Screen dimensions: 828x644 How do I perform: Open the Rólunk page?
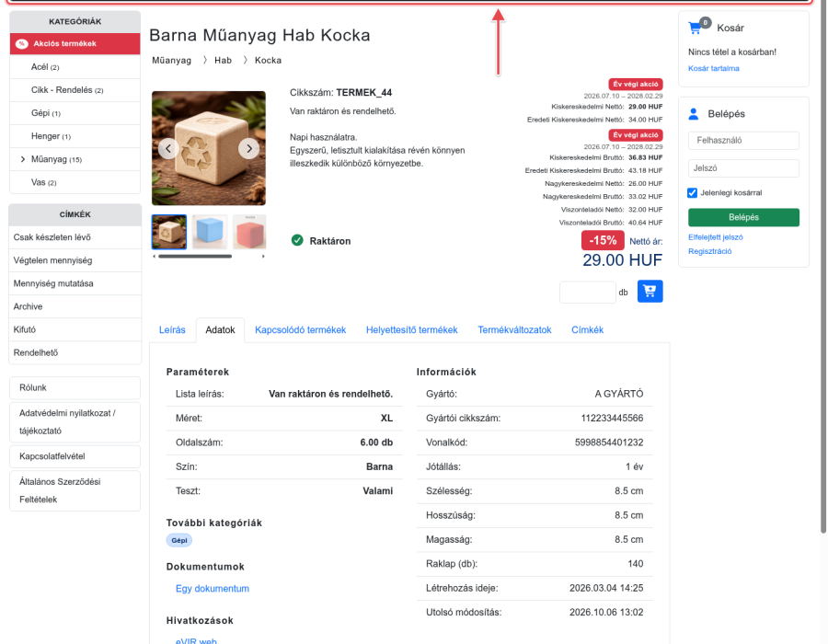pyautogui.click(x=75, y=388)
